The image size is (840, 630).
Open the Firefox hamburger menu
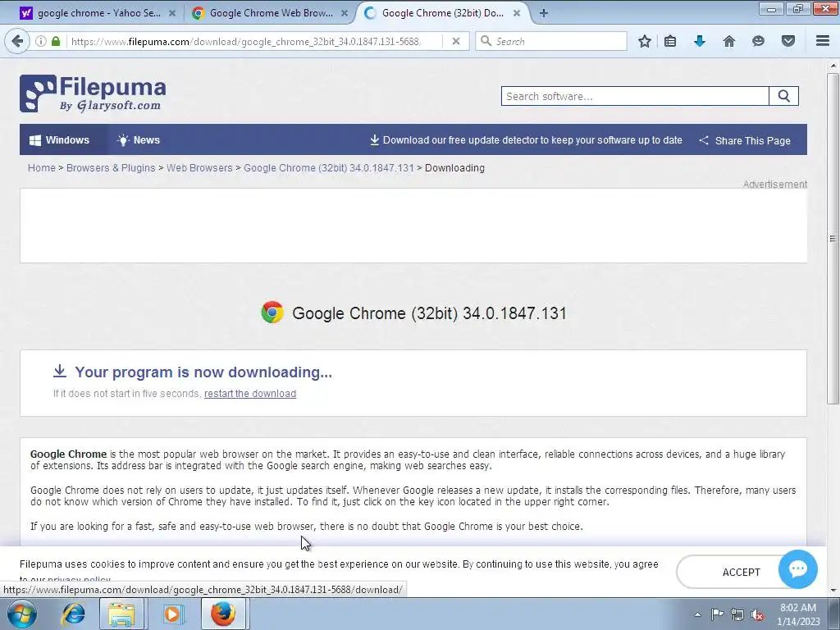click(823, 41)
